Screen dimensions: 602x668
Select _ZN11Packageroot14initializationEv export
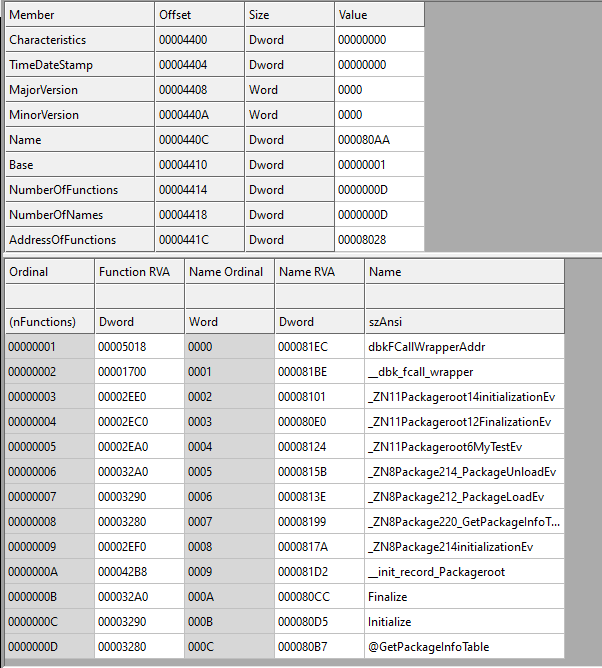coord(465,397)
